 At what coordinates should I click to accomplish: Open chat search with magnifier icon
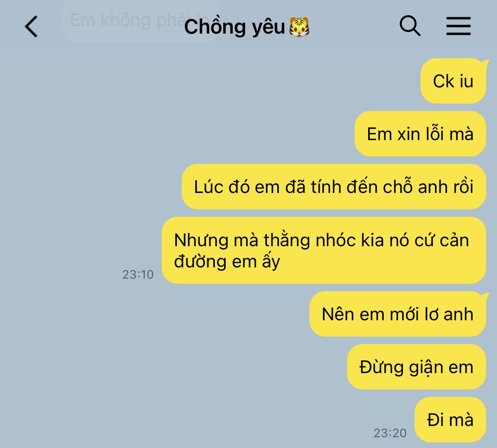pyautogui.click(x=410, y=26)
